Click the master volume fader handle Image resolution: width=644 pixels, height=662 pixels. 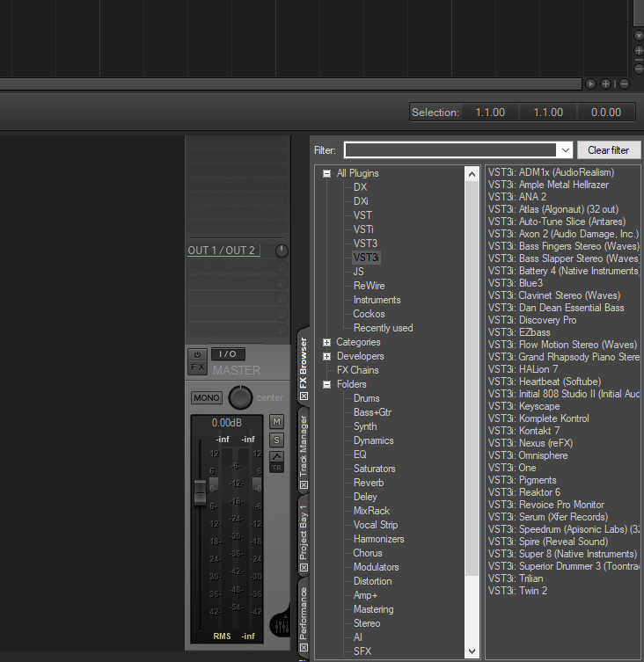pyautogui.click(x=200, y=492)
